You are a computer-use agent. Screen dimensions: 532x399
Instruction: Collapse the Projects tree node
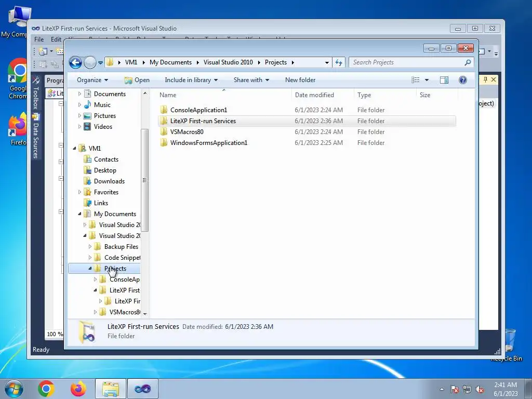90,269
